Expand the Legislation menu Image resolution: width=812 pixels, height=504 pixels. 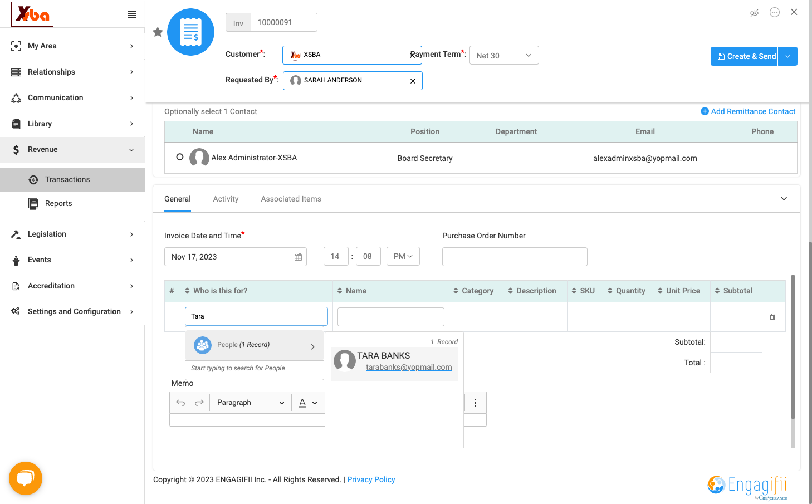click(x=72, y=234)
